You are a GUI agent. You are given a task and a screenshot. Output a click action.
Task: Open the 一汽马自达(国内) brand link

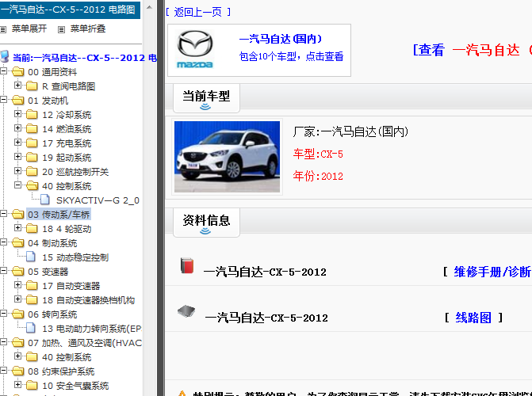[x=280, y=39]
